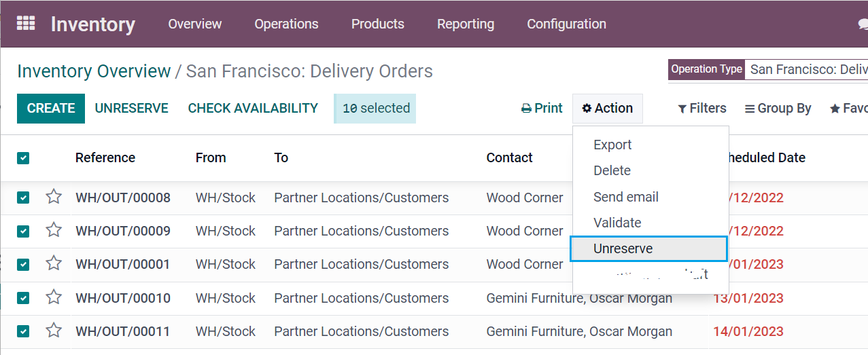Go back via Inventory Overview breadcrumb
The height and width of the screenshot is (355, 868).
click(x=94, y=71)
